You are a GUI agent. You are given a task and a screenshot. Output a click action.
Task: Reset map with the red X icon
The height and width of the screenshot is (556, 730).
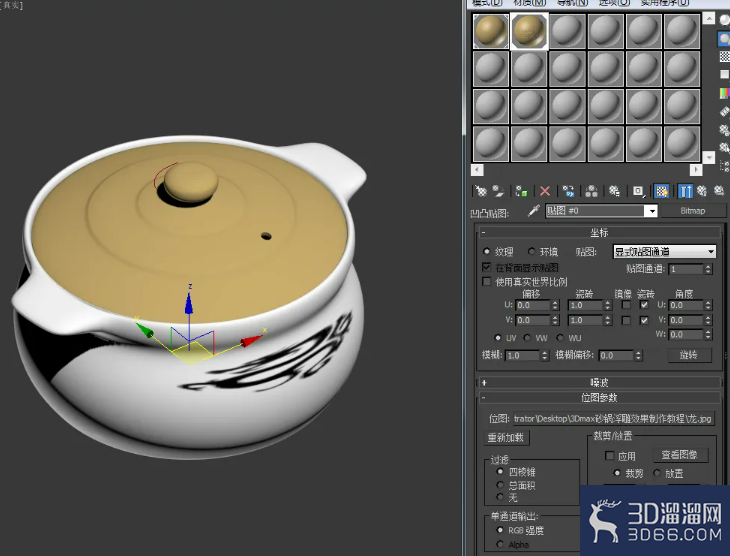[x=545, y=191]
